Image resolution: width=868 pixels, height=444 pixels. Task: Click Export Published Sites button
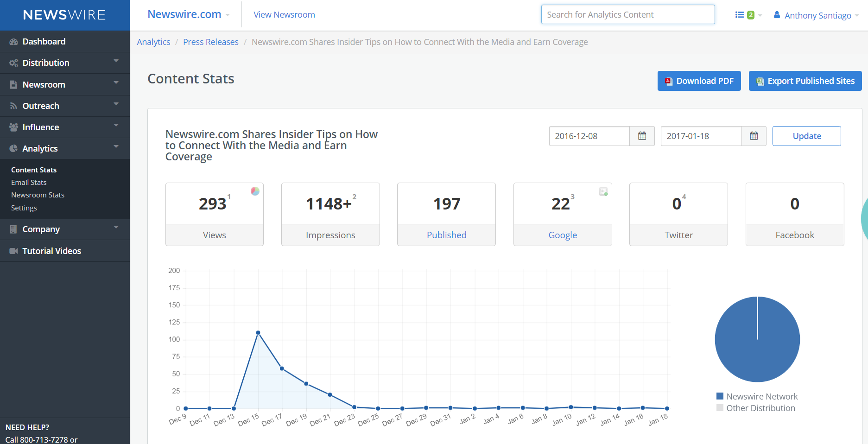[x=805, y=81]
